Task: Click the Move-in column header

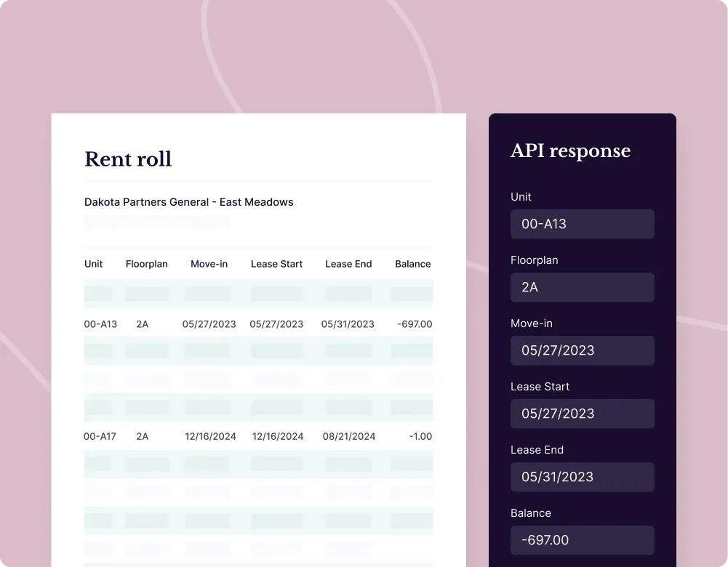Action: [x=209, y=264]
